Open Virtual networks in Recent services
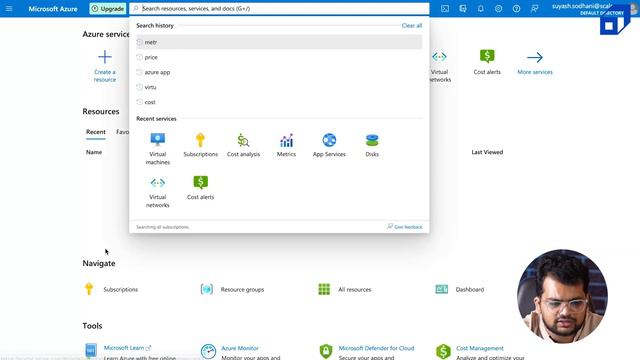This screenshot has width=640, height=360. (158, 192)
